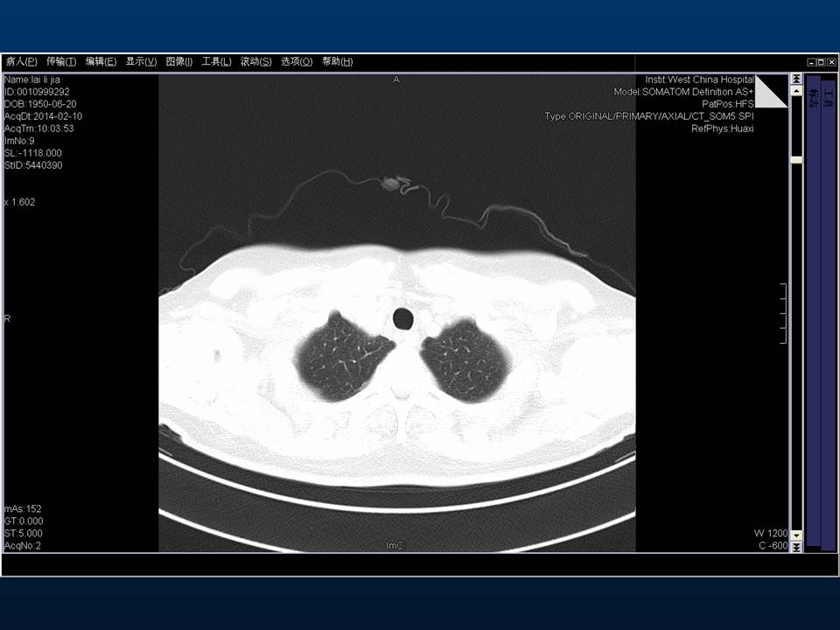Select the 工具(L) tools menu

(216, 61)
